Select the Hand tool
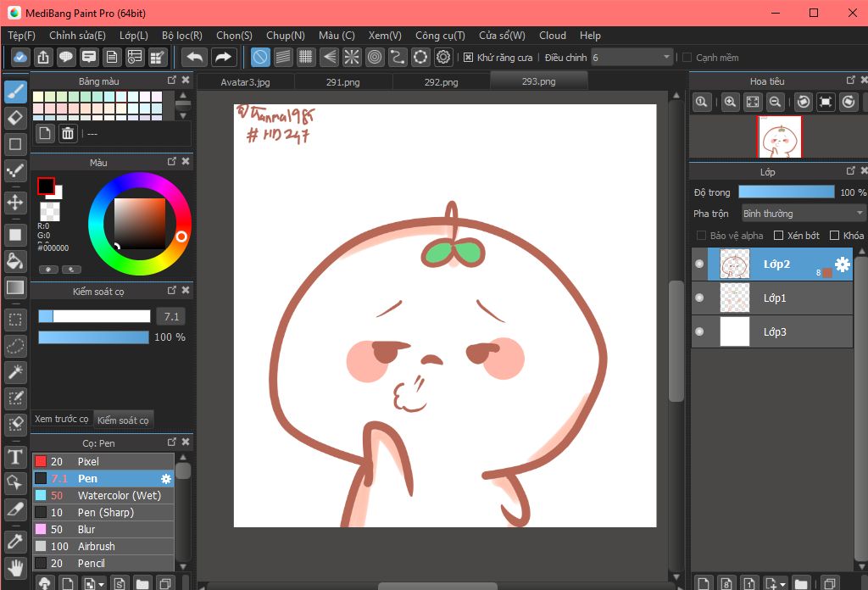This screenshot has height=590, width=868. click(x=15, y=568)
